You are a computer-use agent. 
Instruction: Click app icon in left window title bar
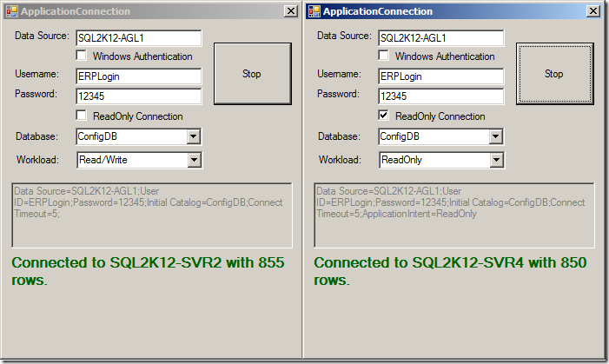pos(12,11)
